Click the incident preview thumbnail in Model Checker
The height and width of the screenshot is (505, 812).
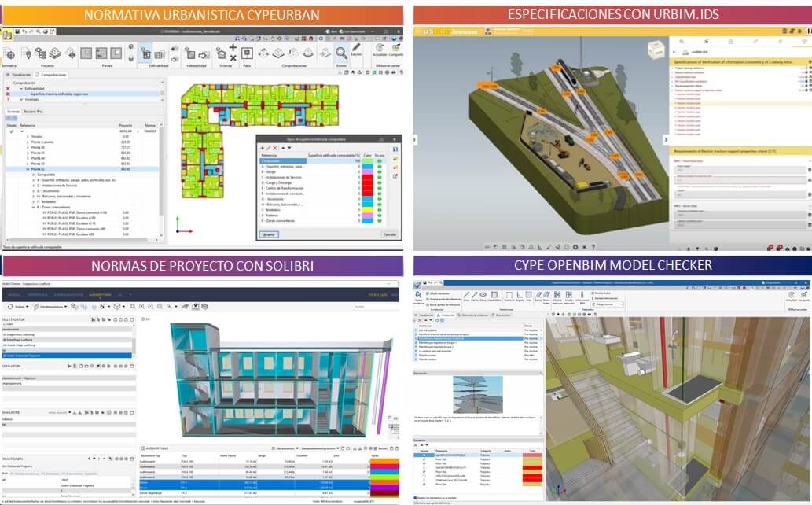click(477, 394)
